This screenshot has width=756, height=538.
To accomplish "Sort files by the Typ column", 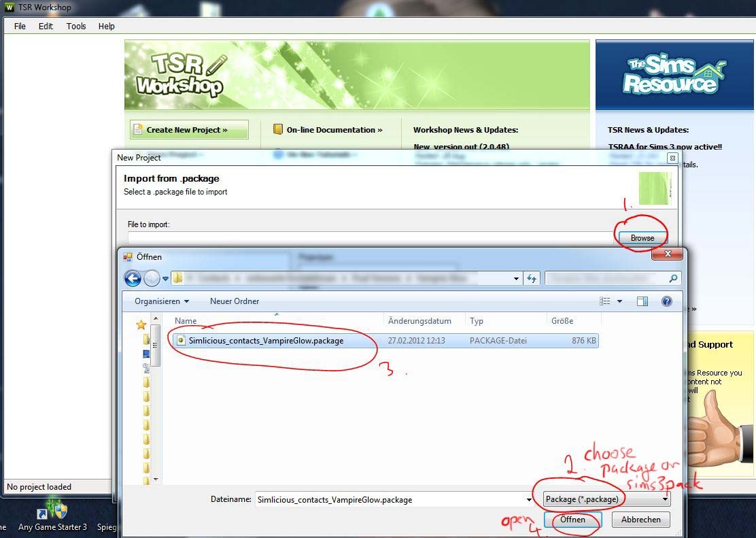I will pos(477,321).
